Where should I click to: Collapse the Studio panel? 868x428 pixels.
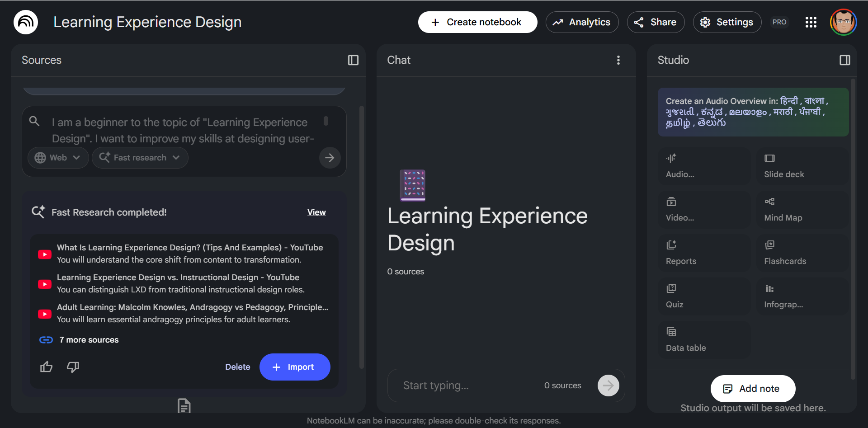point(844,60)
